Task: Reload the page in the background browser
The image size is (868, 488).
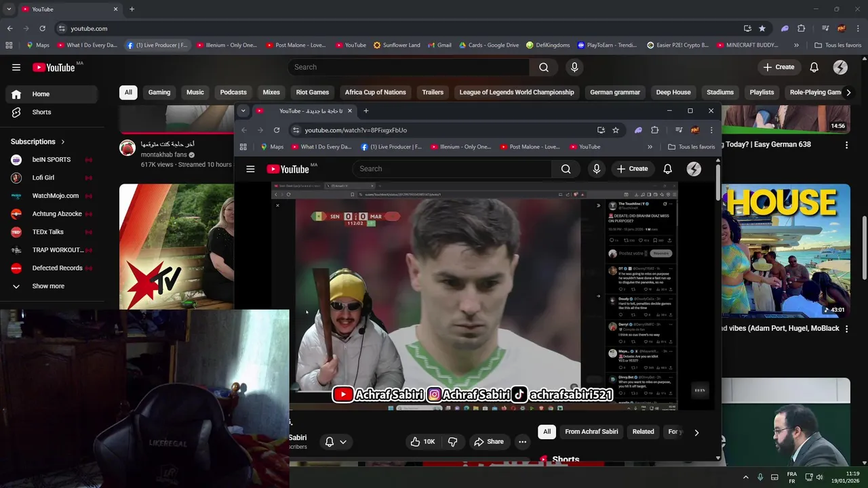Action: [42, 28]
